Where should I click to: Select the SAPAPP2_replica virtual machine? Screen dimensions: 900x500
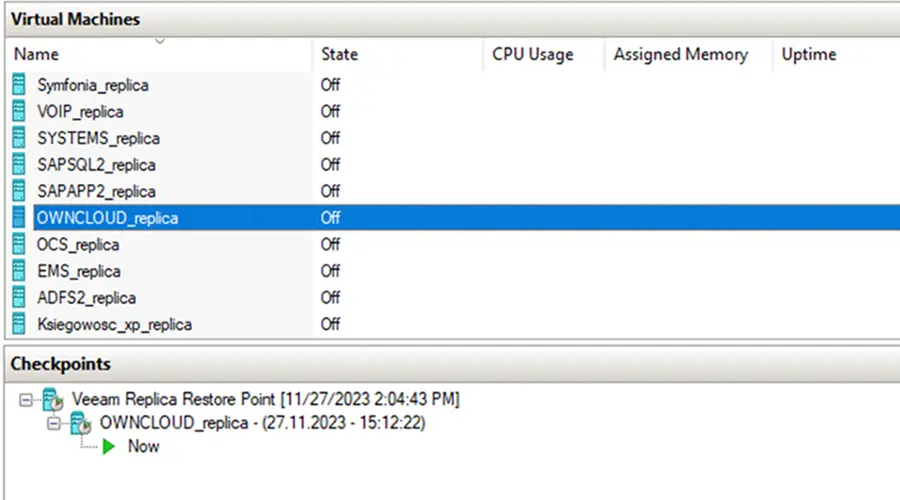96,191
